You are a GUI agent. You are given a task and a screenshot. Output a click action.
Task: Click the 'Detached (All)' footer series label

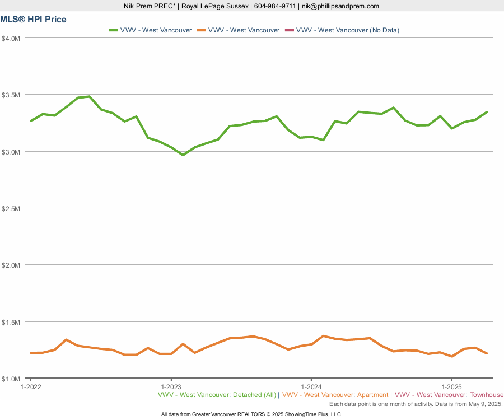click(x=217, y=395)
